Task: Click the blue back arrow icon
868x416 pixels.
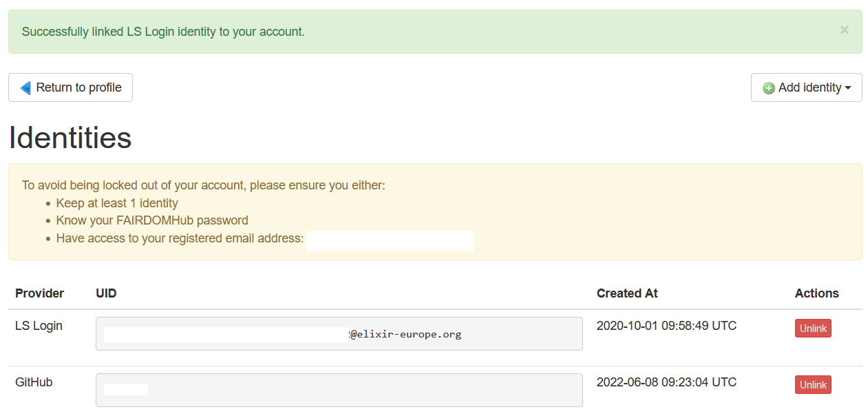Action: click(x=25, y=87)
